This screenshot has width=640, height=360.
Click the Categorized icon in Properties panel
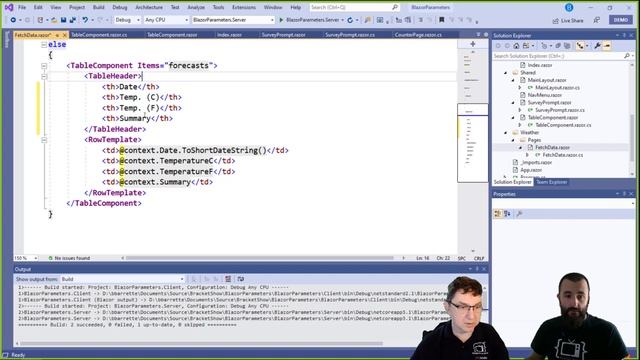click(x=498, y=214)
